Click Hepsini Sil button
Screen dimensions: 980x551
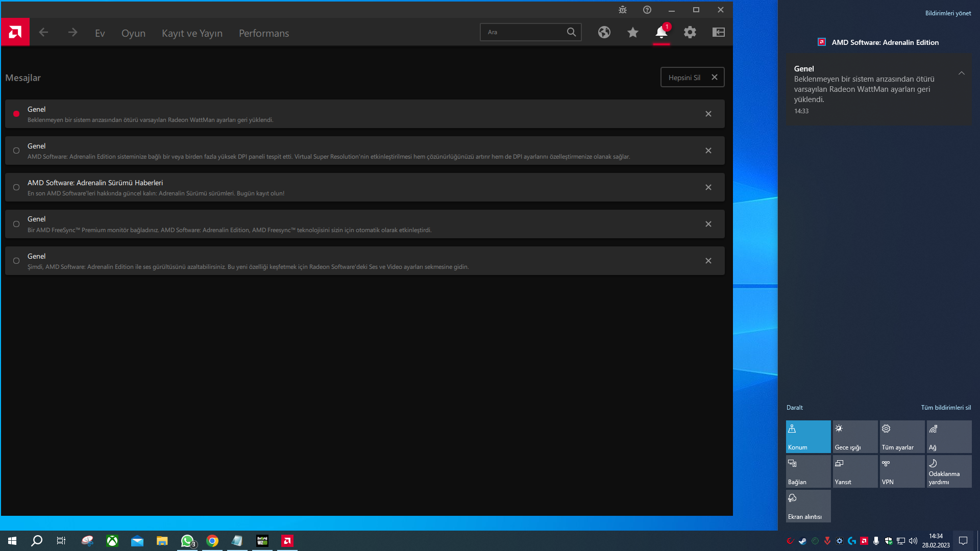tap(684, 78)
